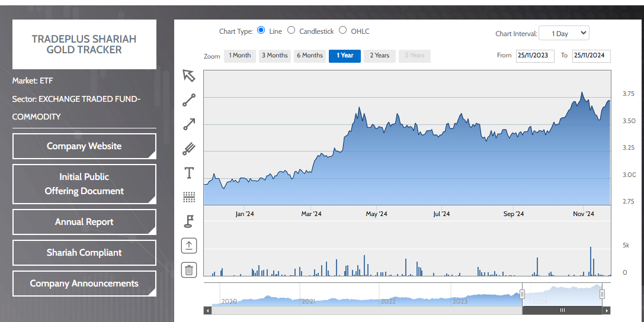Image resolution: width=644 pixels, height=322 pixels.
Task: Switch chart type to Candlestick
Action: (x=291, y=31)
